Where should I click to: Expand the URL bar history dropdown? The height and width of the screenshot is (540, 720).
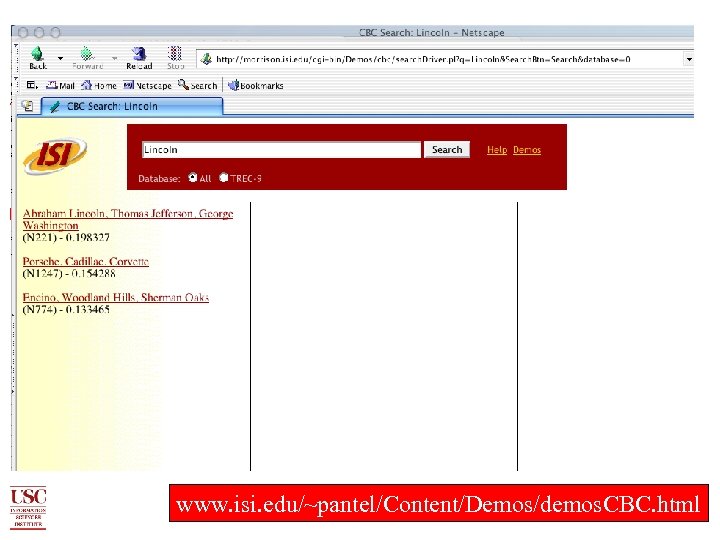689,59
